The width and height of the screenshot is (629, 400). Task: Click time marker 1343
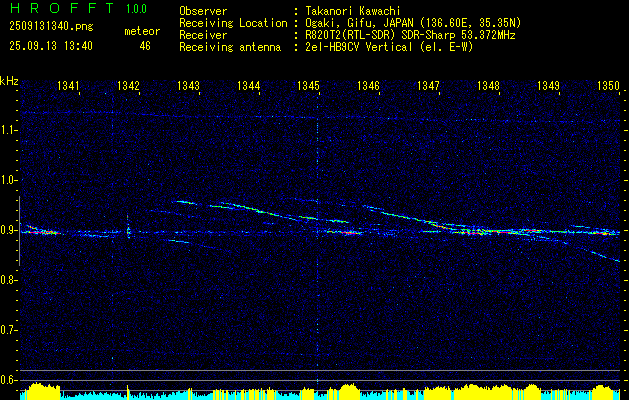click(x=188, y=85)
